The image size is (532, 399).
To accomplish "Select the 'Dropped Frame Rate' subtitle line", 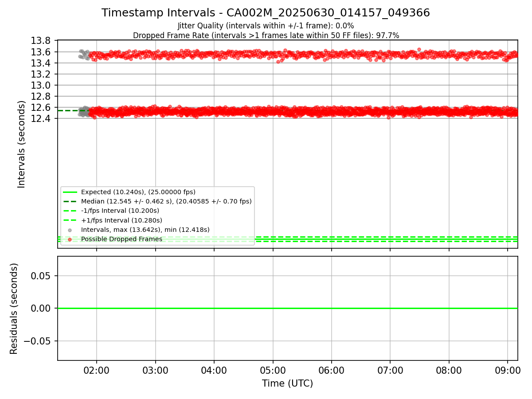I will click(x=266, y=35).
